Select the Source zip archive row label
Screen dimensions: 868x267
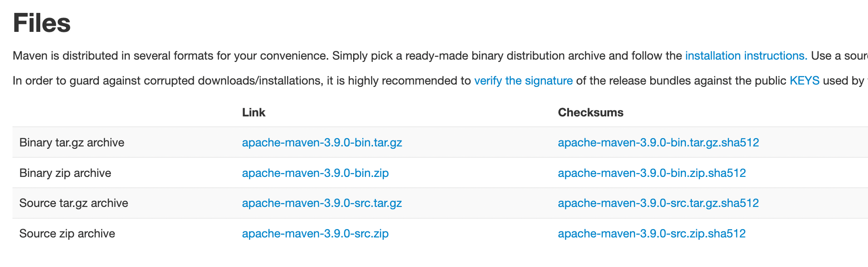pyautogui.click(x=67, y=234)
